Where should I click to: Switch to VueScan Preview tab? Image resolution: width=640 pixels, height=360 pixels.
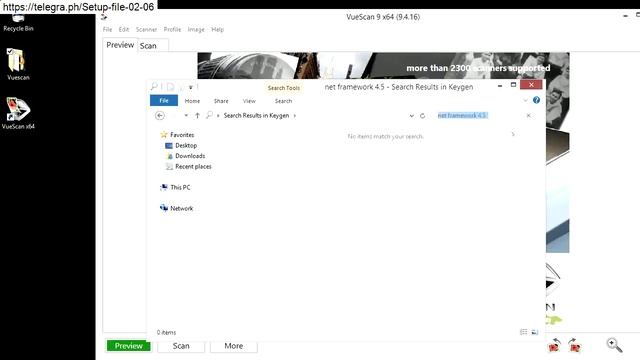120,45
